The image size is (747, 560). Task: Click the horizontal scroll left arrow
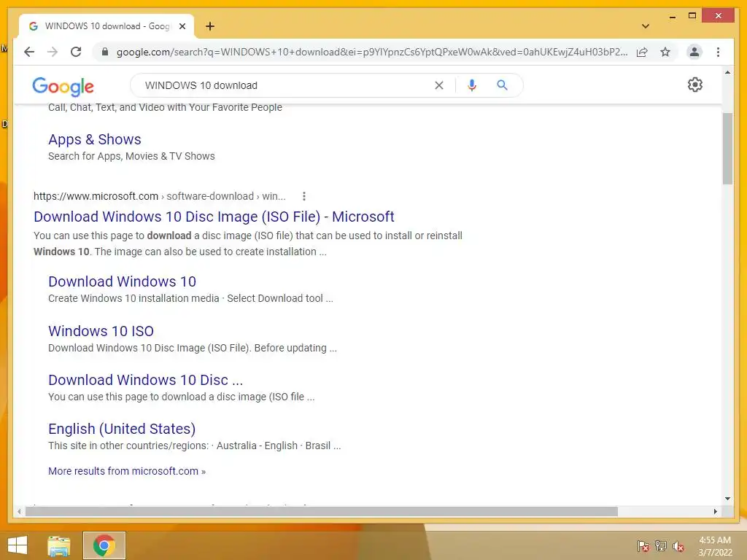click(19, 511)
